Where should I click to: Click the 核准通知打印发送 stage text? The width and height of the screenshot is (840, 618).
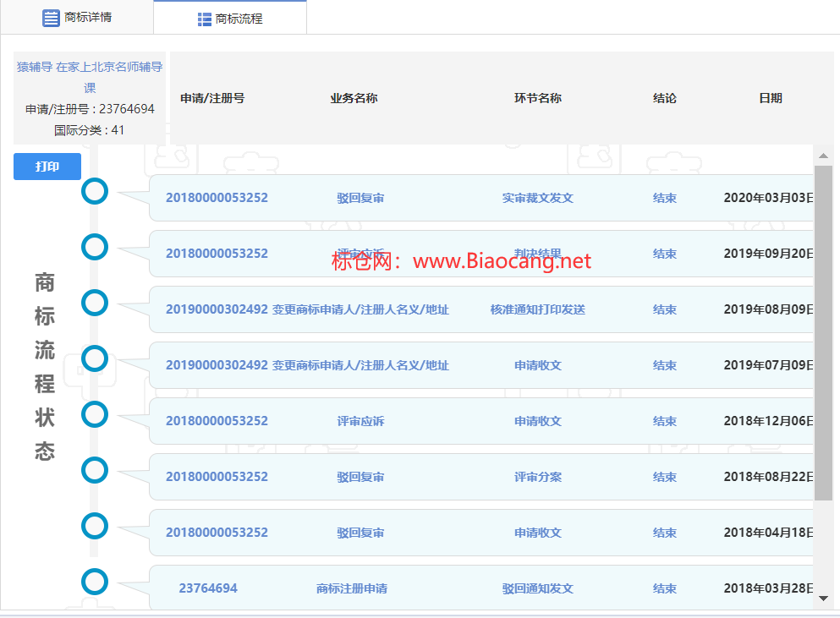(x=538, y=309)
